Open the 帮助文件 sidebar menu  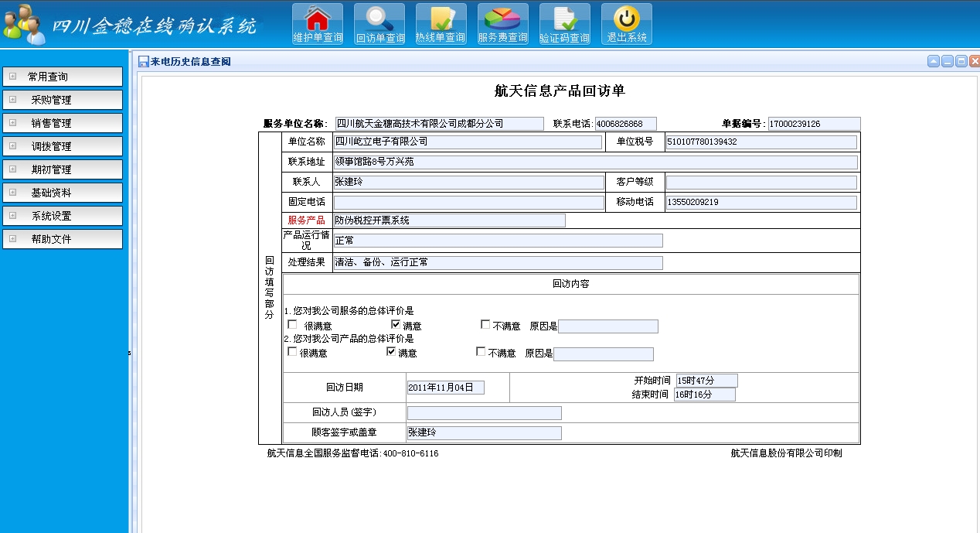tap(63, 239)
